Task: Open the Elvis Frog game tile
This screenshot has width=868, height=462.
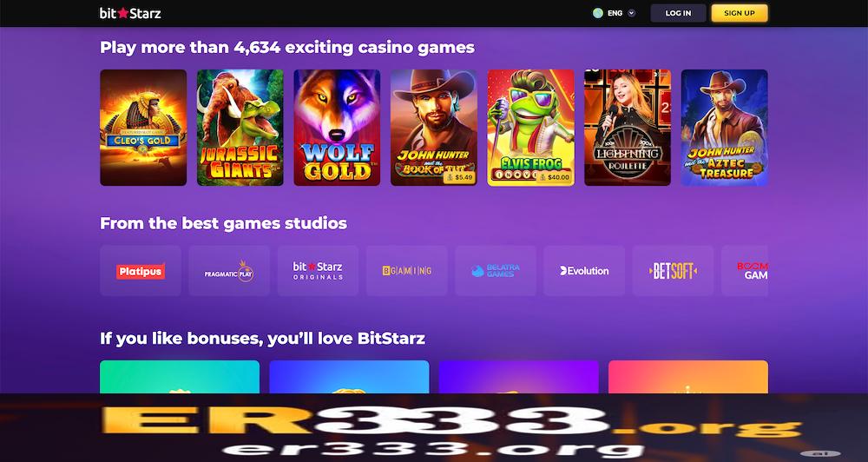Action: (531, 128)
